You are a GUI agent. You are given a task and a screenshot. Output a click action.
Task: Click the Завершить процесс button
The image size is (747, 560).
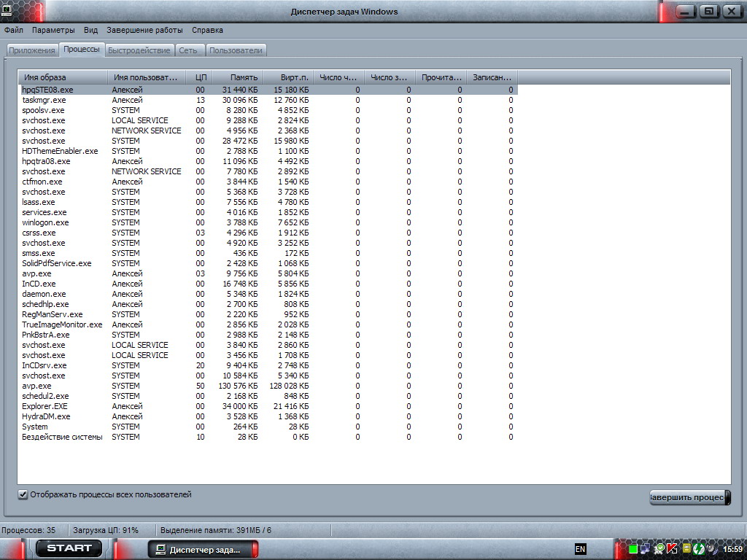point(689,497)
